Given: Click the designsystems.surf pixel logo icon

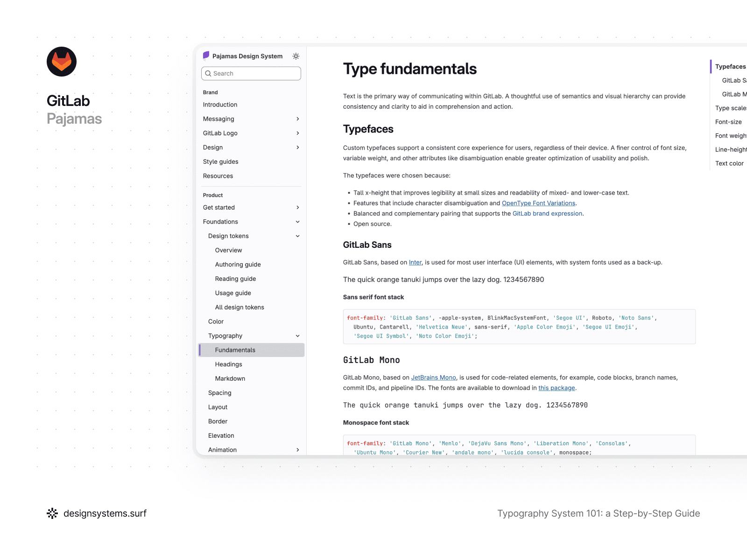Looking at the screenshot, I should tap(52, 513).
